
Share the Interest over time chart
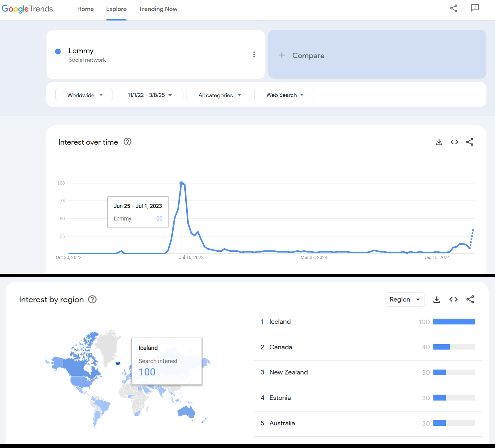[470, 142]
